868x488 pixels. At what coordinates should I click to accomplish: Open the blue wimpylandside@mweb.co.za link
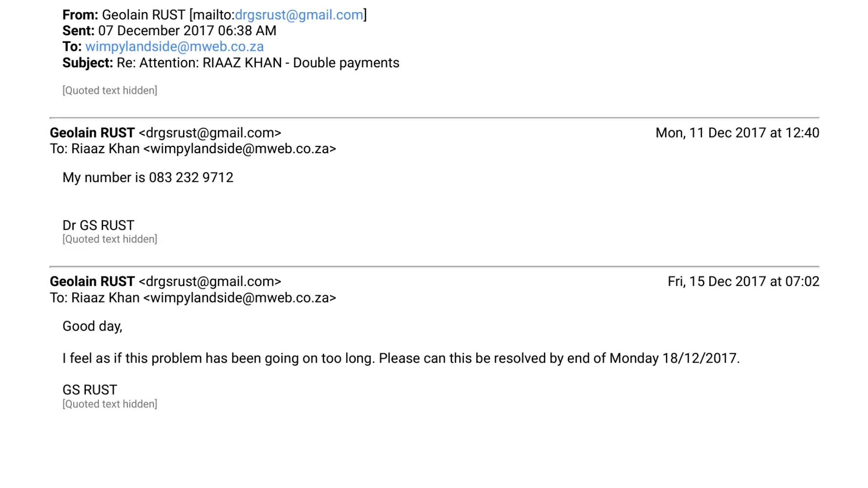(174, 47)
